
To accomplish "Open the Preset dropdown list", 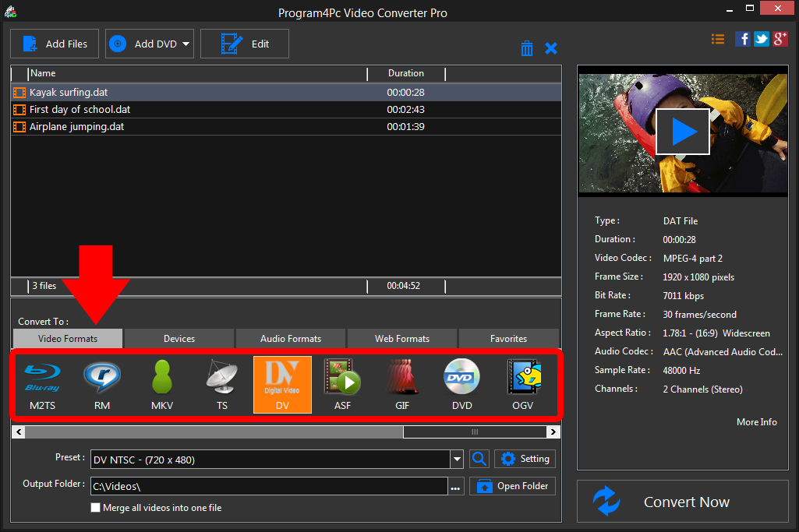I will [x=457, y=460].
